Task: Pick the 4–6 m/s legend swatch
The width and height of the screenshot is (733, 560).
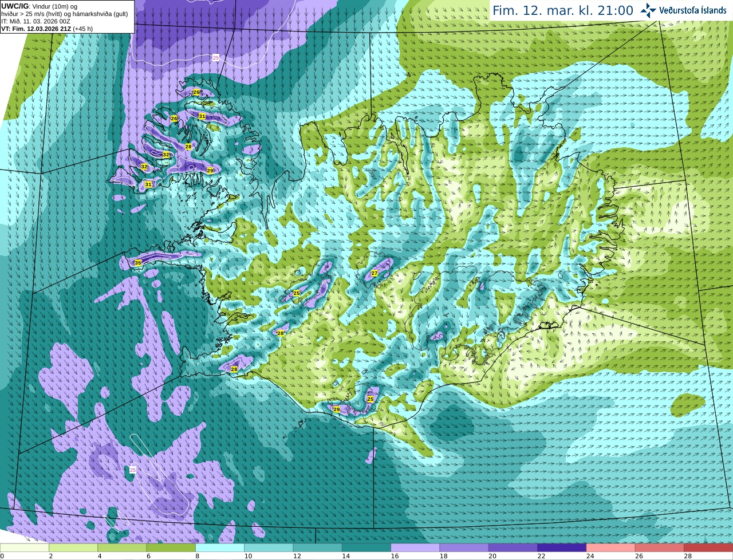Action: click(122, 547)
